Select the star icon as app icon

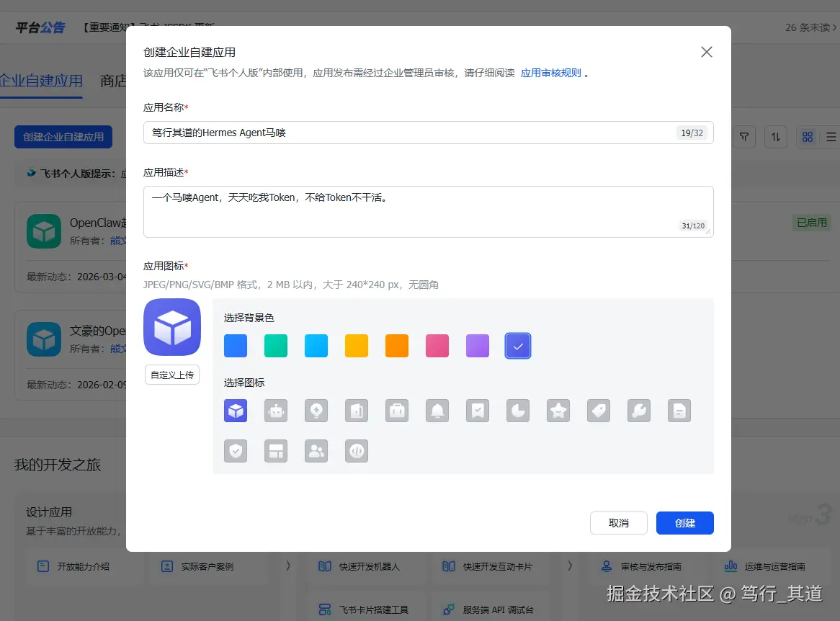[x=558, y=411]
